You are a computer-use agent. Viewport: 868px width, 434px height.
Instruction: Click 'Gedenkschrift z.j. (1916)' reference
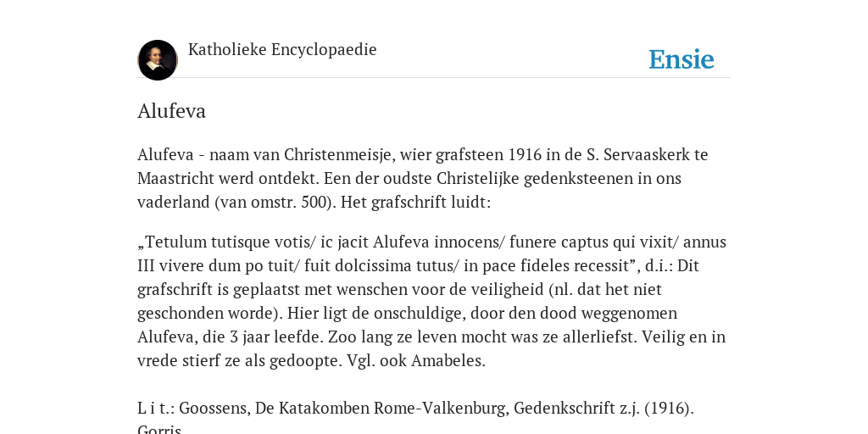point(604,409)
